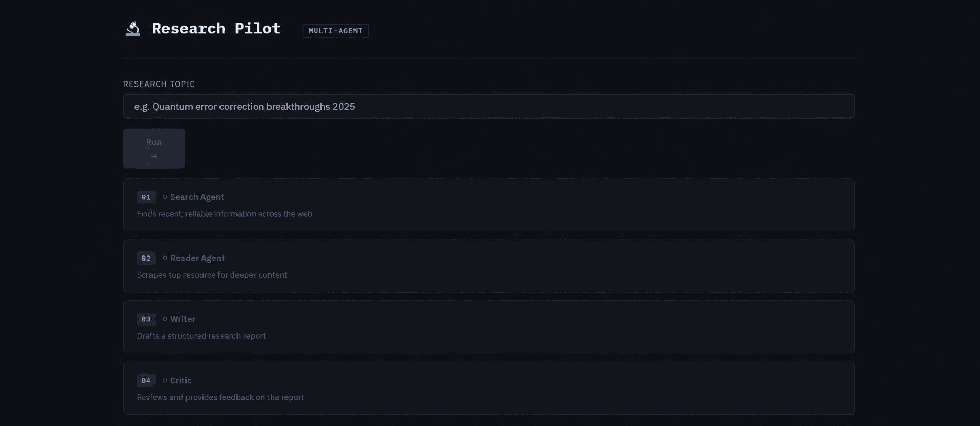The height and width of the screenshot is (426, 980).
Task: Select the Search Agent card heading
Action: tap(197, 197)
